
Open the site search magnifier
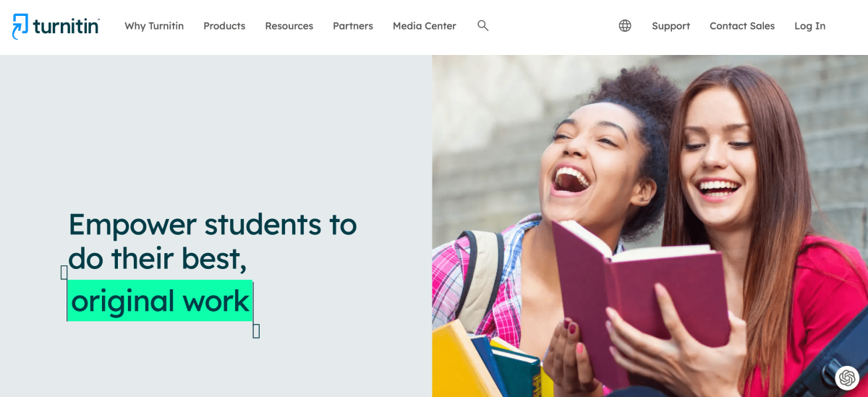tap(483, 25)
